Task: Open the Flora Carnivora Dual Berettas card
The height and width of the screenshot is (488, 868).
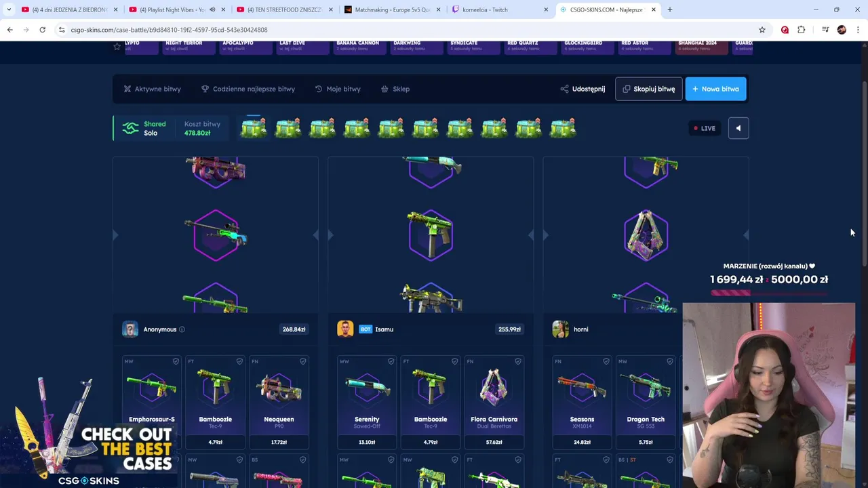Action: tap(494, 402)
